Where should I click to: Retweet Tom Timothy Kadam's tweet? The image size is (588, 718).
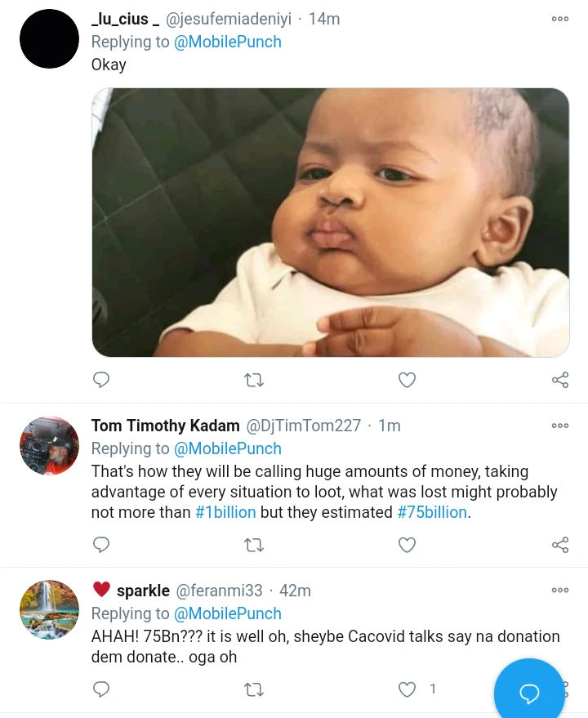pos(254,545)
